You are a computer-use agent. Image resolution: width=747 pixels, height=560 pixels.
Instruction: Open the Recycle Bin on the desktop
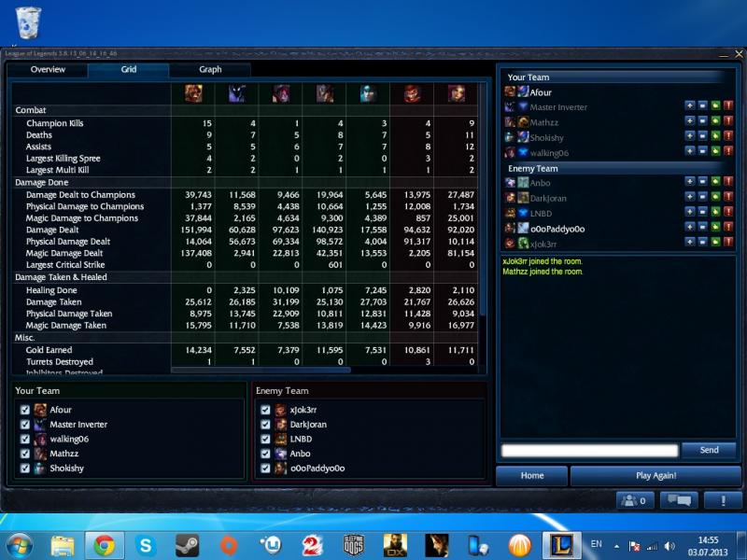click(28, 22)
